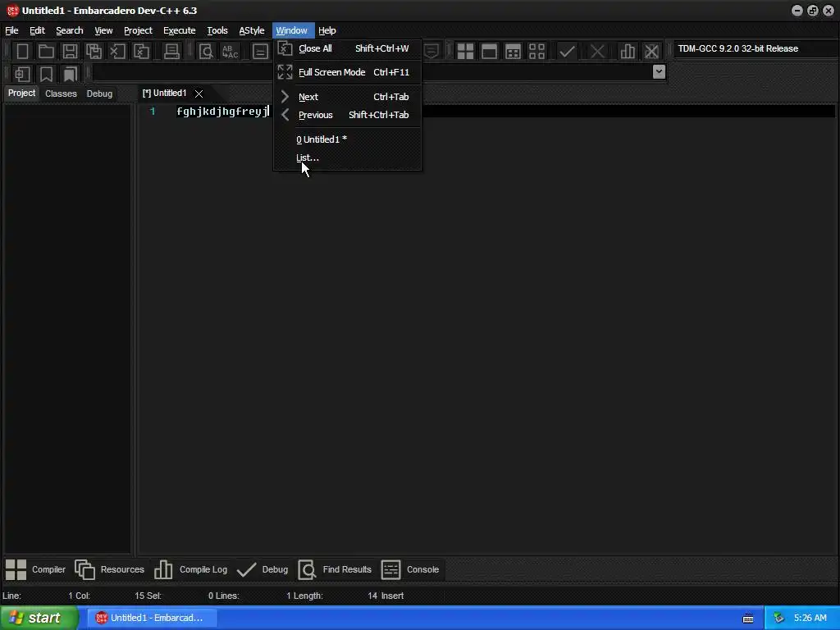Screen dimensions: 840x630
Task: Click the system tray network icon
Action: (x=778, y=619)
